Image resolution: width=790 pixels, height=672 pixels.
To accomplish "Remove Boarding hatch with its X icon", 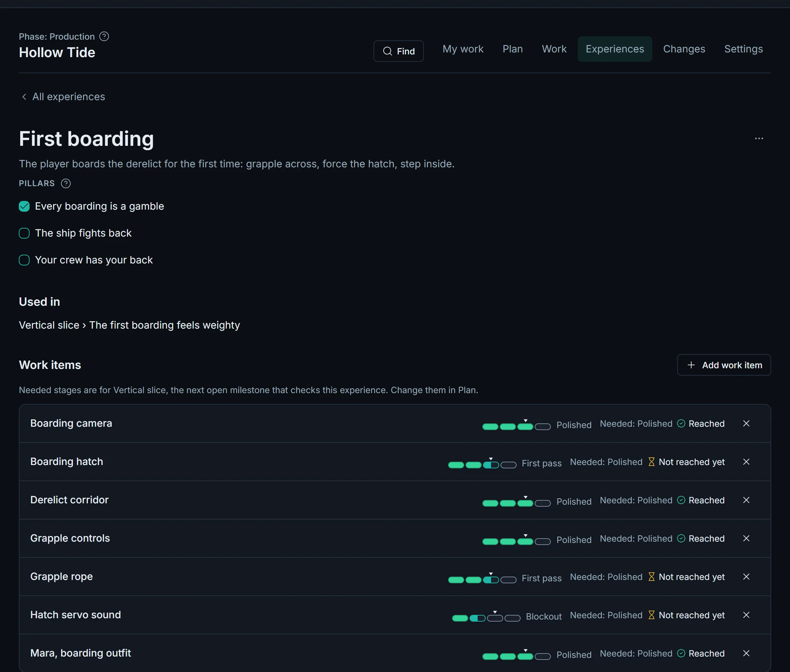I will pyautogui.click(x=746, y=462).
